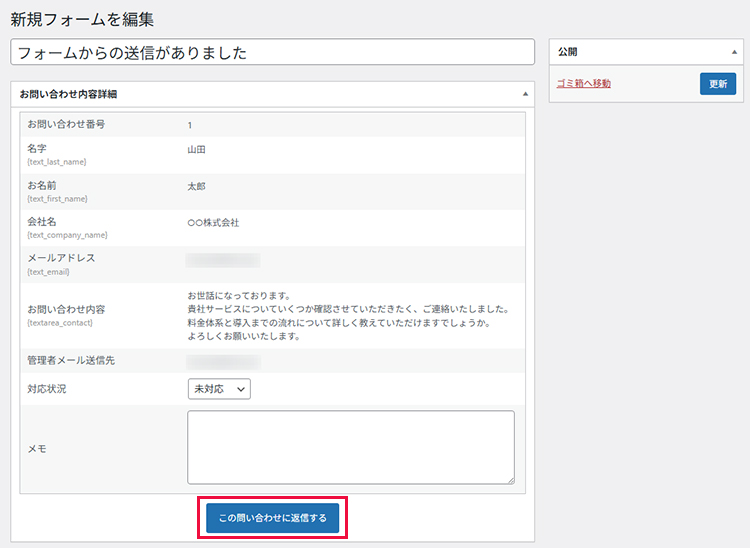Click the form title input field
Screen dimensions: 750x548
click(x=272, y=52)
